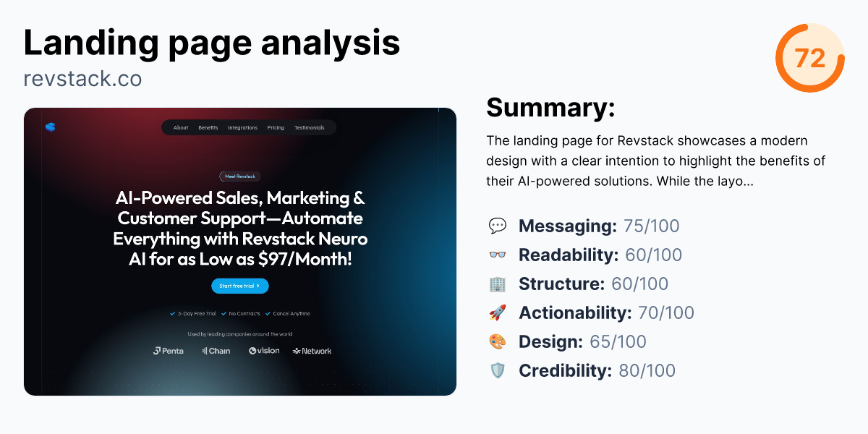Open the About navigation item

pos(180,127)
